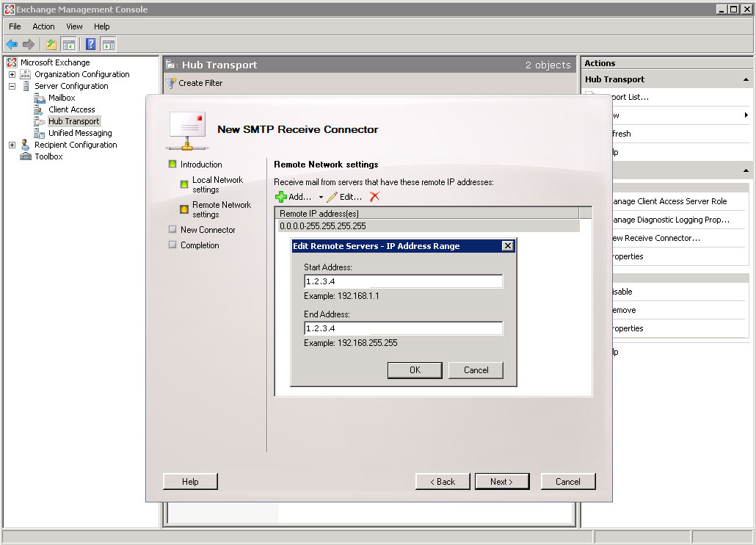Open the Help menu

(102, 26)
